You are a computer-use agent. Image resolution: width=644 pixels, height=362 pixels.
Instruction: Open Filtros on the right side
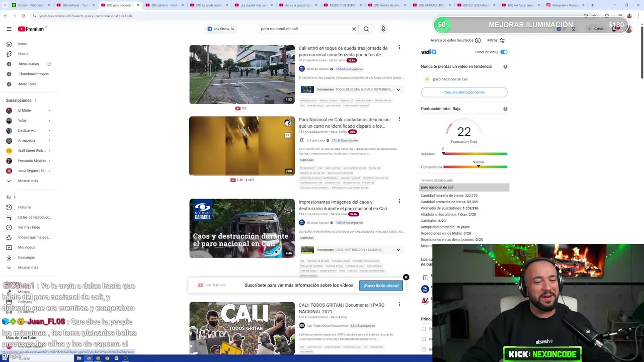click(496, 40)
